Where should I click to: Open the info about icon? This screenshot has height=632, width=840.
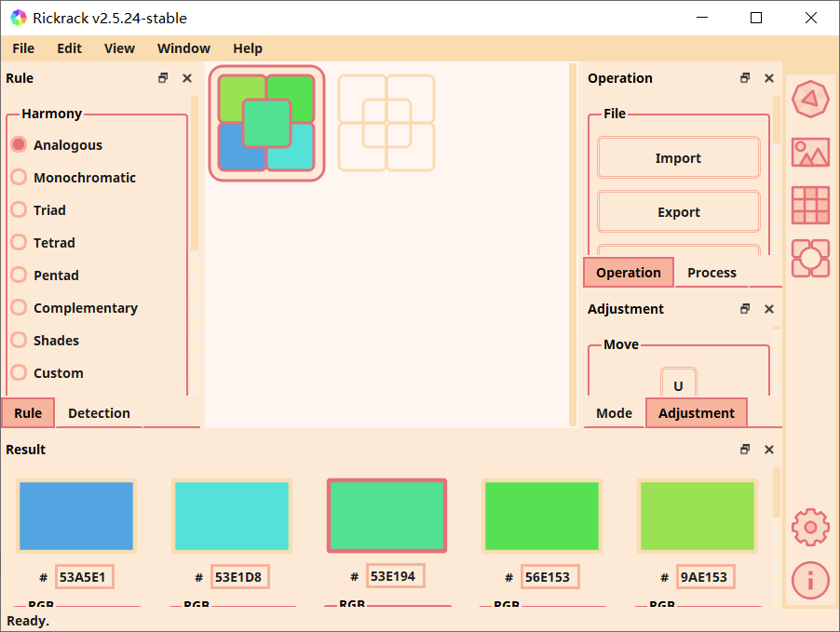(x=810, y=581)
